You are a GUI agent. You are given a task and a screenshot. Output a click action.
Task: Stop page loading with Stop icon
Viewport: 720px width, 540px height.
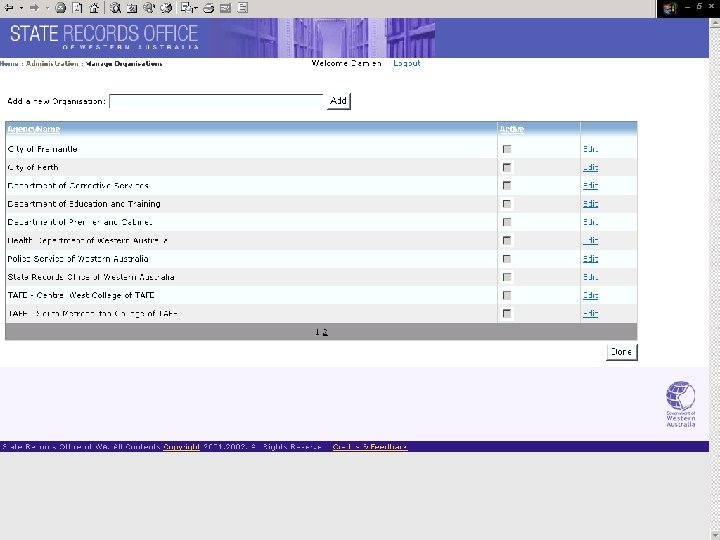pos(60,8)
